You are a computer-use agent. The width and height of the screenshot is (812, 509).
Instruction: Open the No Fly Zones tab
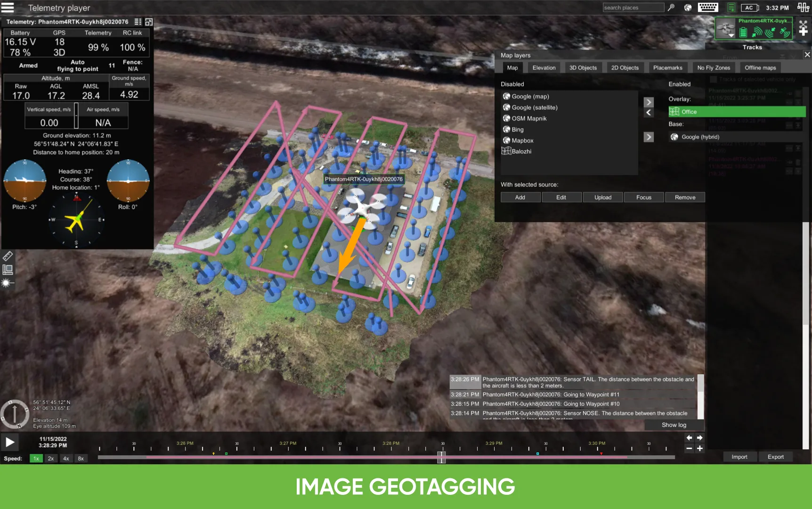(713, 68)
